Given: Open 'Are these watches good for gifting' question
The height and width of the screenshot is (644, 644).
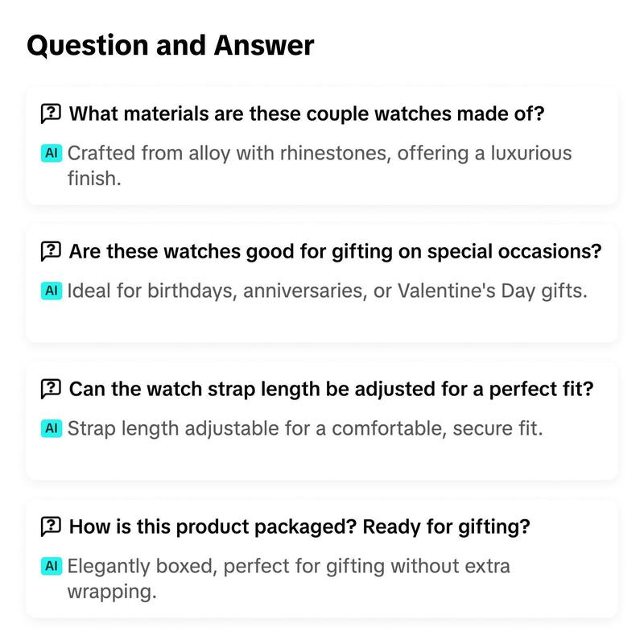Looking at the screenshot, I should (x=335, y=251).
